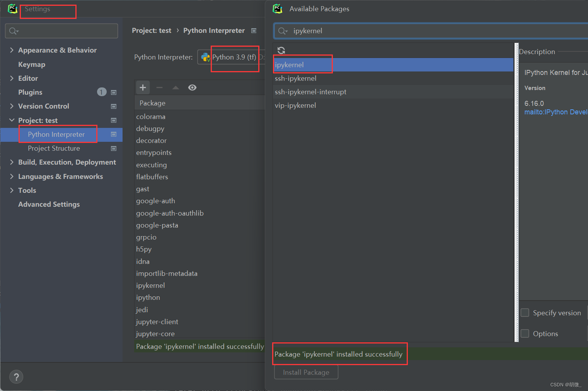Select debugpy in installed packages
The image size is (588, 391).
coord(199,129)
